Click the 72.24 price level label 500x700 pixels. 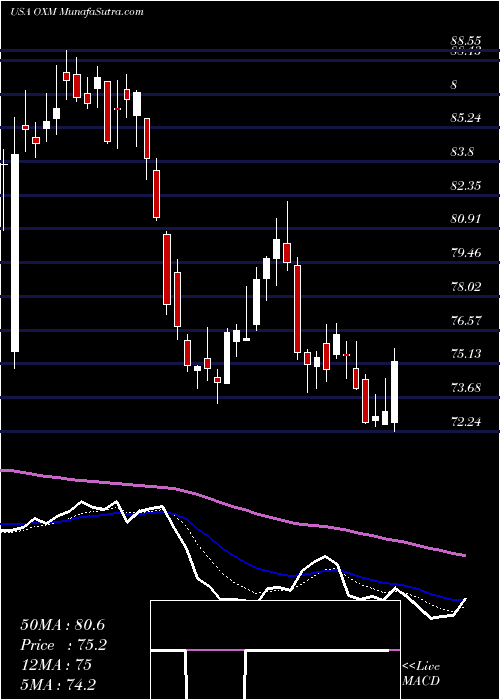point(466,421)
